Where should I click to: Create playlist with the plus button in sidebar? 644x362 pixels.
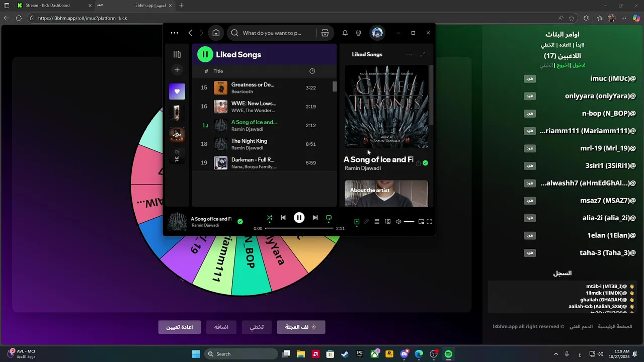pos(177,70)
